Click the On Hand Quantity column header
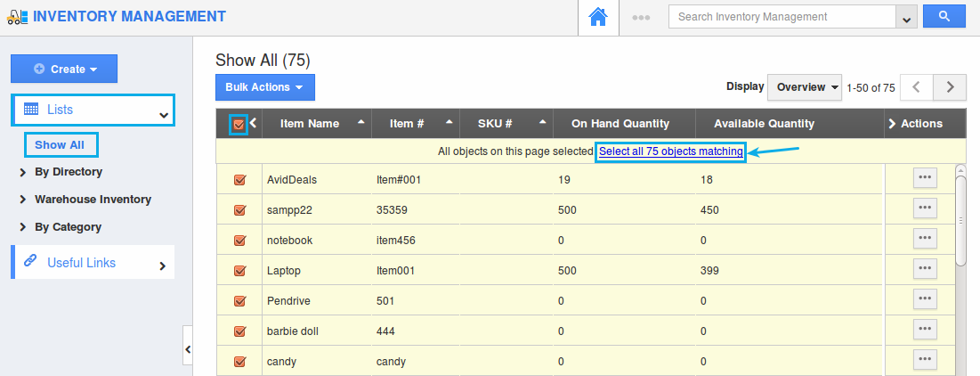Viewport: 980px width, 376px height. [620, 124]
